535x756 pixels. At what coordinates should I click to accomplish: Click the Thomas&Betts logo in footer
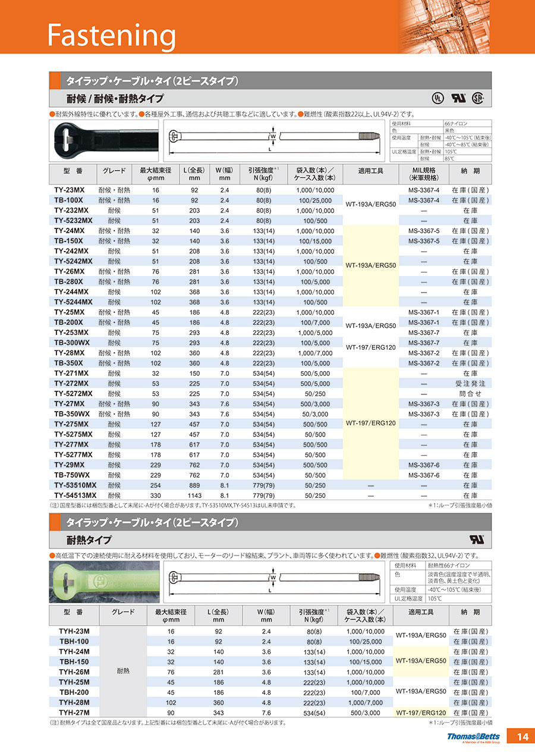pos(474,737)
